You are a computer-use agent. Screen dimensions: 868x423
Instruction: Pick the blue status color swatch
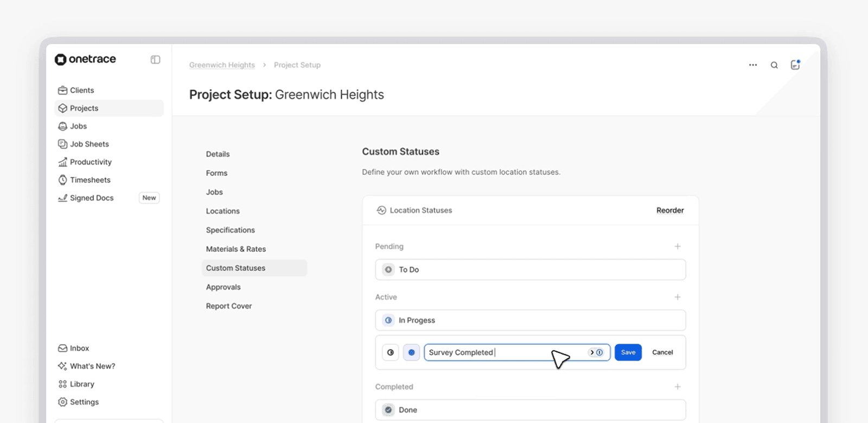click(x=412, y=352)
